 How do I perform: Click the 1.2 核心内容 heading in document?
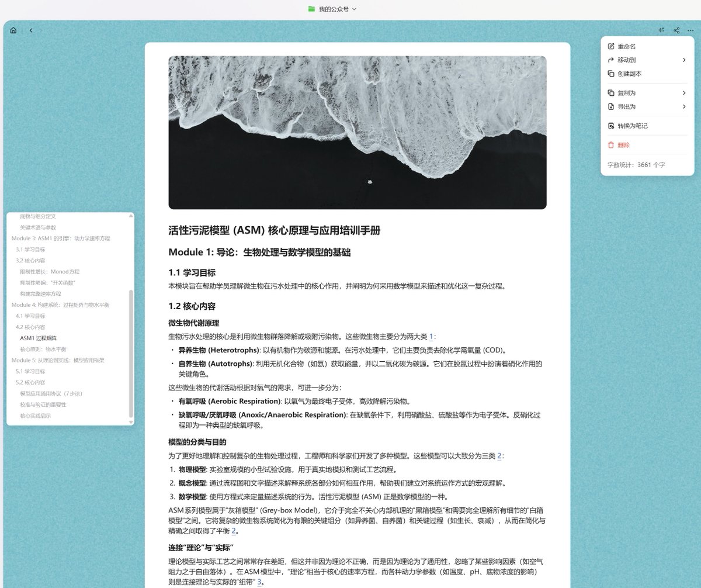click(x=192, y=306)
